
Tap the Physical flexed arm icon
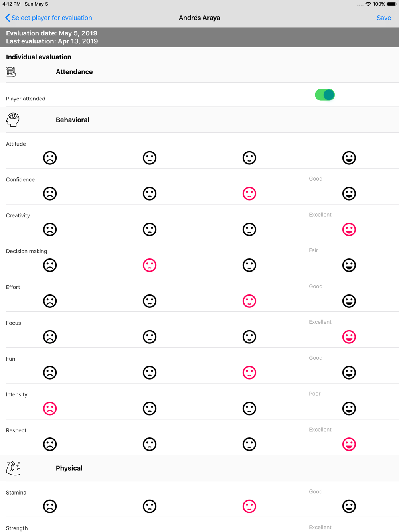(x=13, y=468)
